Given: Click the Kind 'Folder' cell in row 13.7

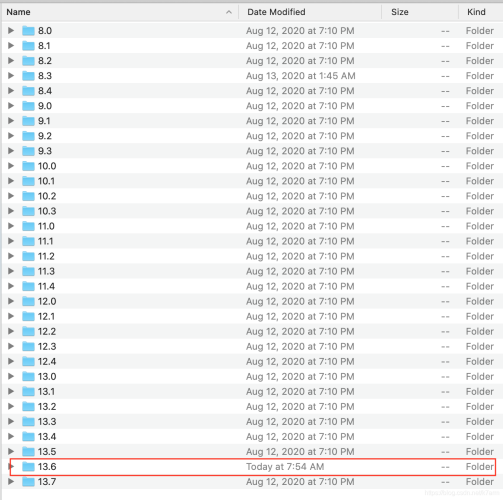Looking at the screenshot, I should (x=480, y=482).
